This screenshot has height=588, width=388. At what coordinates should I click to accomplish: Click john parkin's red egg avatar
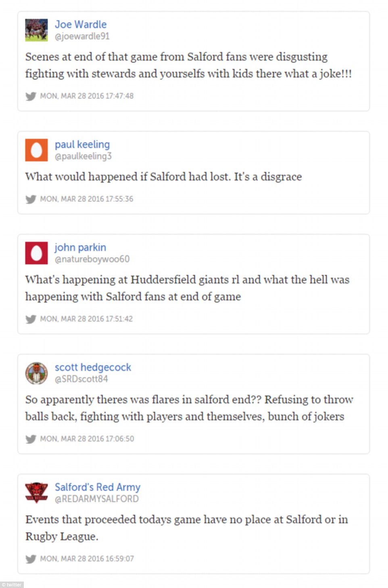(36, 253)
